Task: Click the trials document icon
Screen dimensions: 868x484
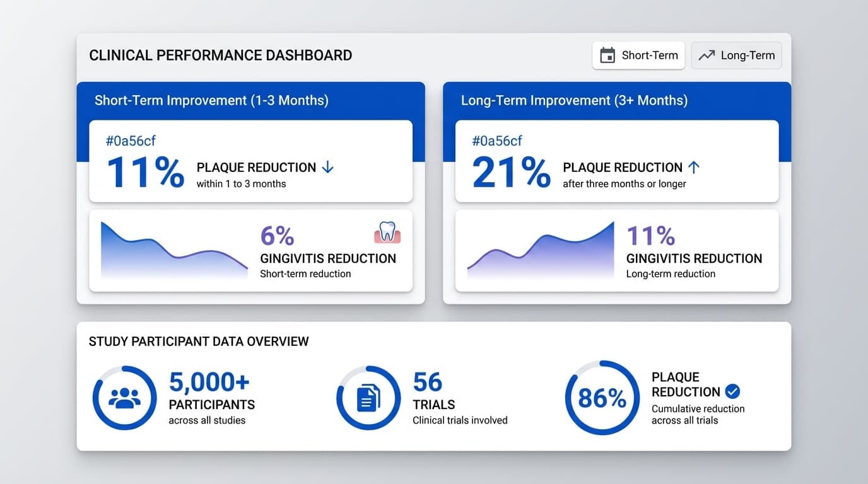Action: 368,398
